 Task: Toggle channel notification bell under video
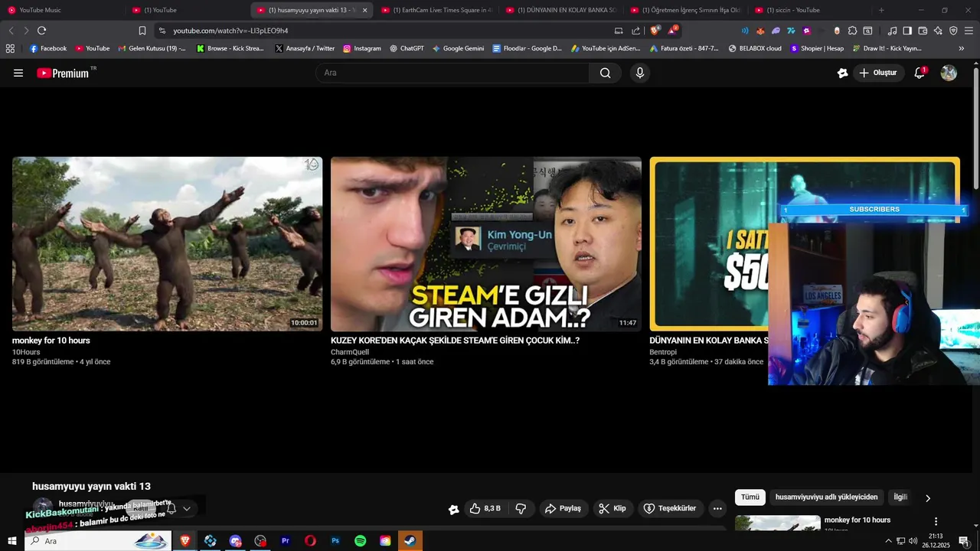(x=171, y=508)
